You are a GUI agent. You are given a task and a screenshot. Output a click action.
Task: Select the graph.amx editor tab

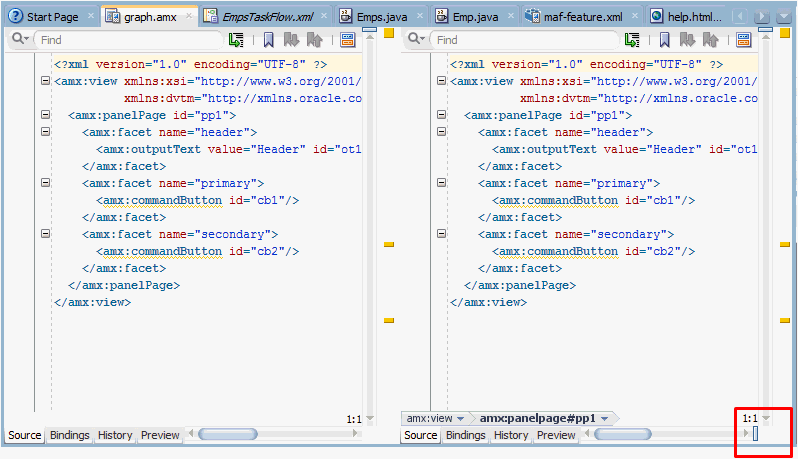(x=150, y=17)
